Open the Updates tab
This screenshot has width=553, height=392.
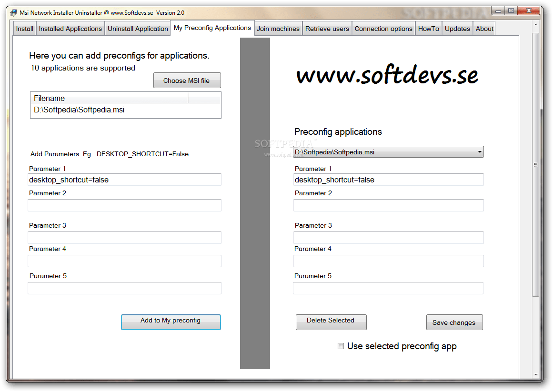click(457, 29)
